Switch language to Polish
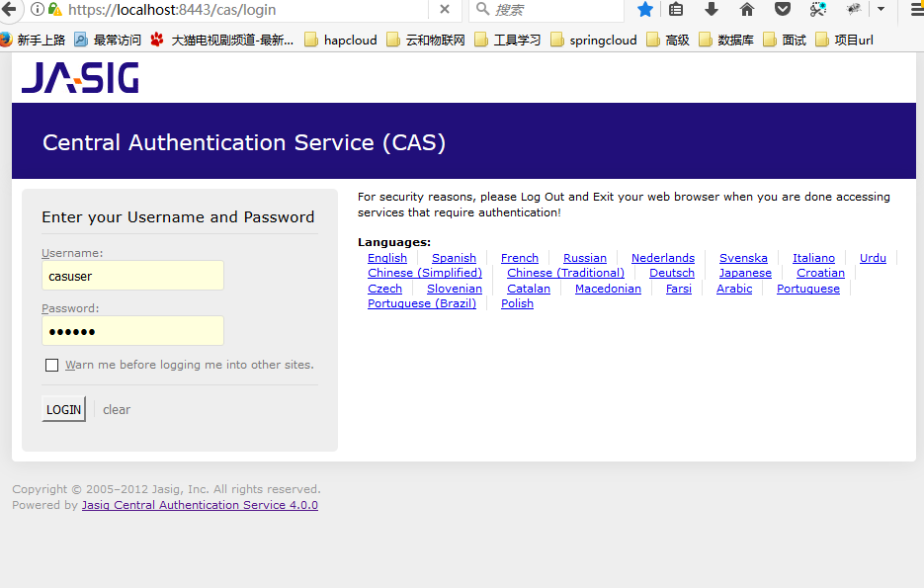Screen dimensions: 924x588 [x=517, y=303]
